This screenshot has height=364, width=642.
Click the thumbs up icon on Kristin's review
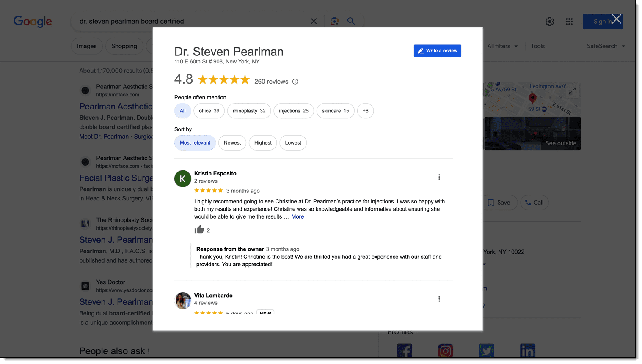[199, 230]
